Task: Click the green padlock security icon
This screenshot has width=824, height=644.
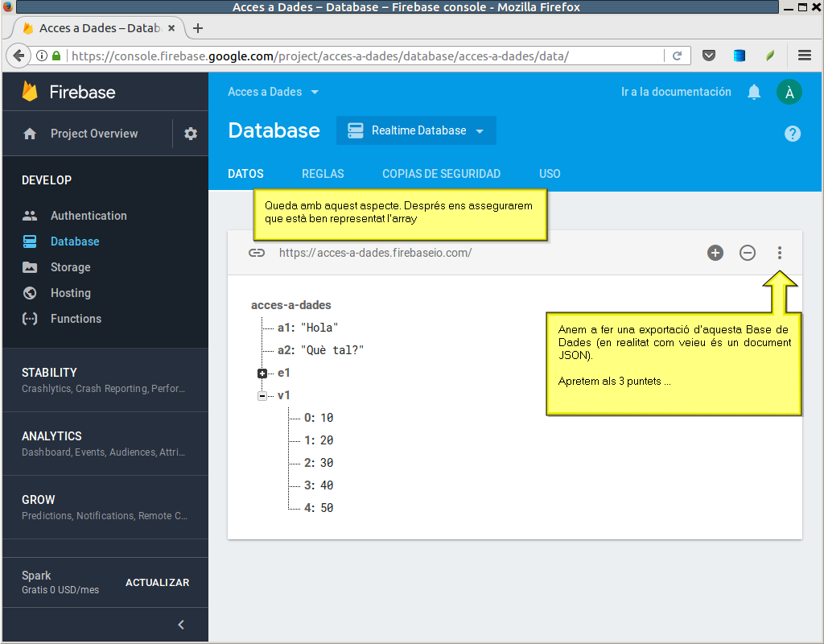Action: (x=56, y=56)
